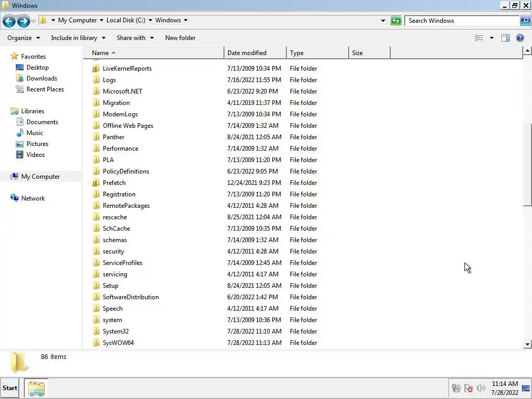Click the Start button

tap(10, 388)
